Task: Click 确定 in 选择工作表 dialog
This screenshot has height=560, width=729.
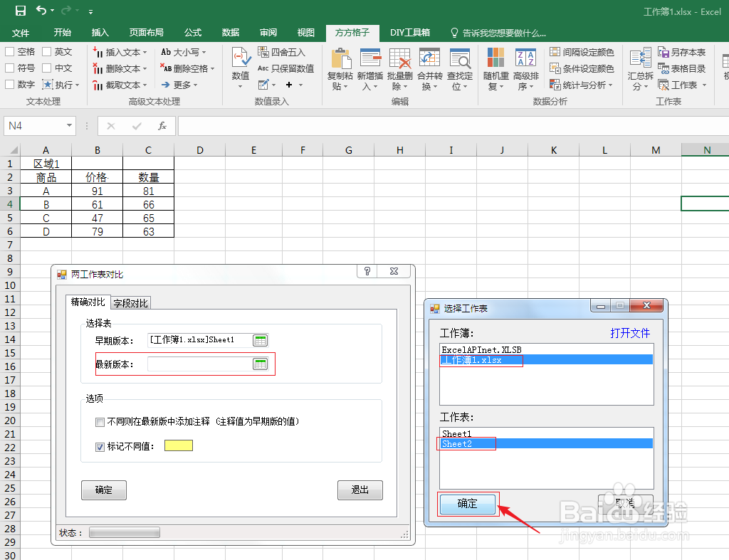Action: [x=467, y=504]
